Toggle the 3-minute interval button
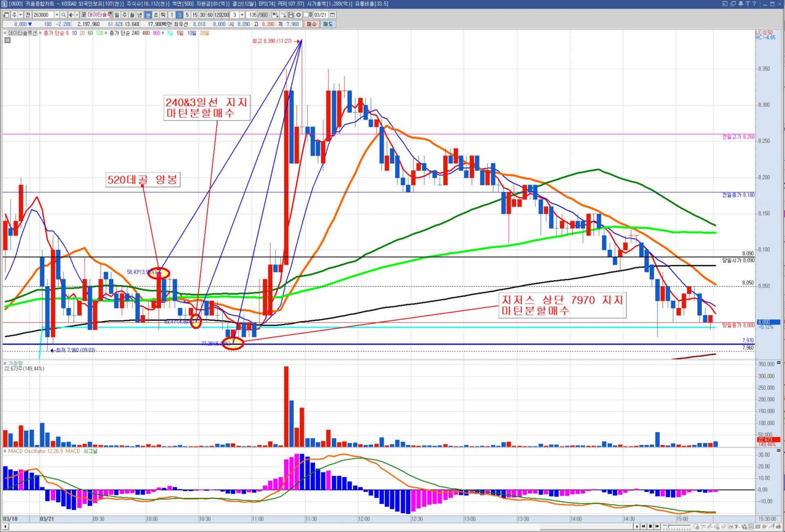The width and height of the screenshot is (785, 532). [x=179, y=15]
